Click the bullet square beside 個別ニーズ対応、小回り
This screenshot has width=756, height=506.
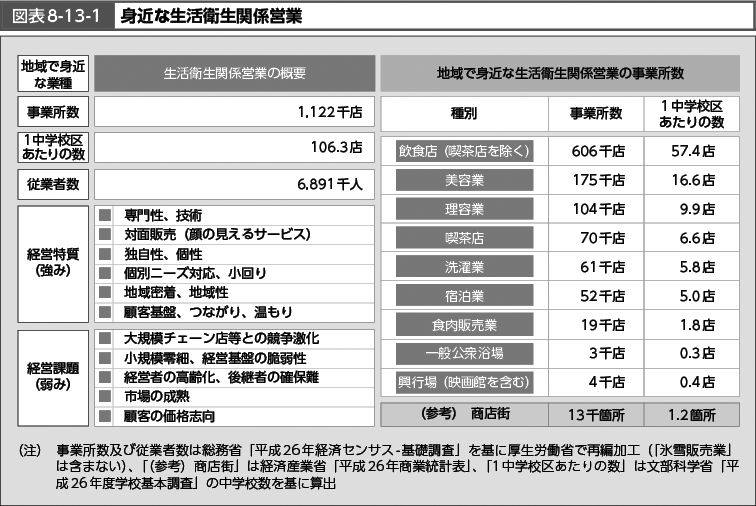[104, 272]
